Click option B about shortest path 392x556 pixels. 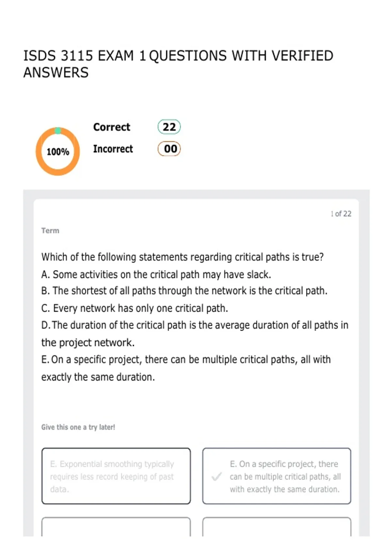pyautogui.click(x=184, y=291)
